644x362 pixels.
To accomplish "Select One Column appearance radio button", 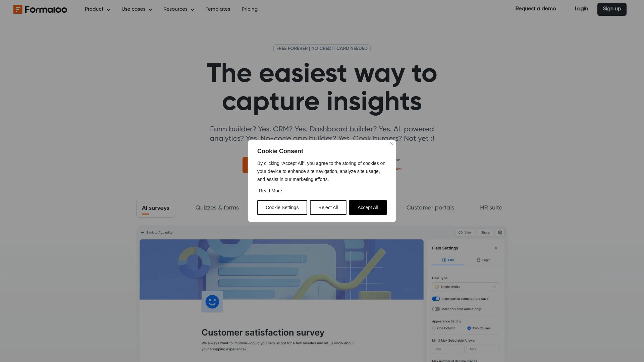I will pos(434,328).
